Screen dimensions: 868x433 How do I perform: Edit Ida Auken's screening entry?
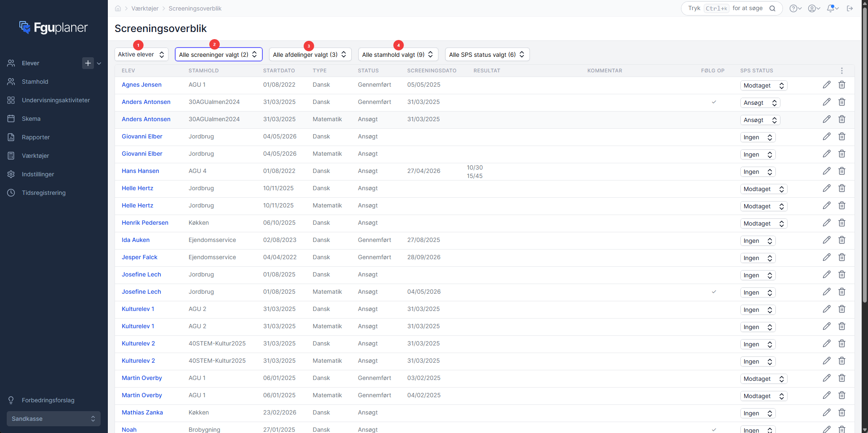(827, 240)
